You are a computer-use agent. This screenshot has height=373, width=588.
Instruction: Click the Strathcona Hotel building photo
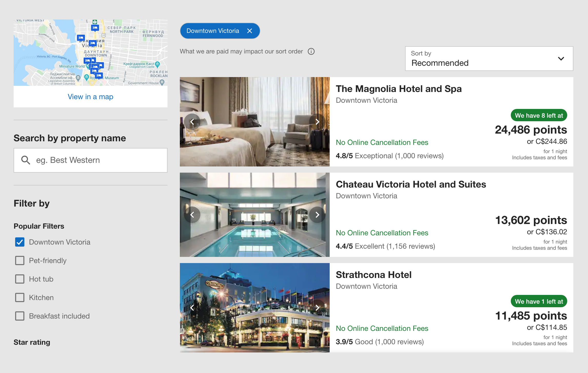[255, 308]
